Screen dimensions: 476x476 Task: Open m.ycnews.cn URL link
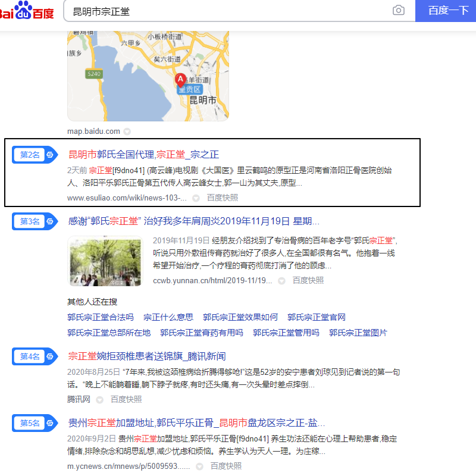[x=129, y=466]
